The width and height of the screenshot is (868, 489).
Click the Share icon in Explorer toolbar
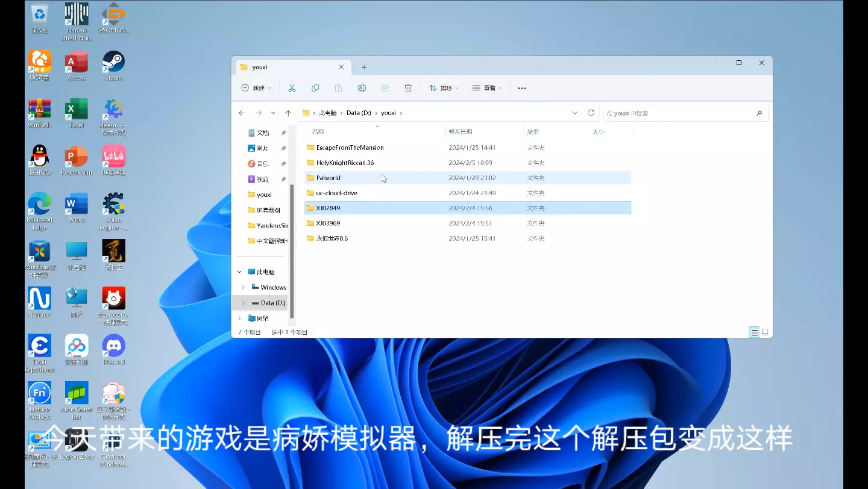(x=385, y=88)
